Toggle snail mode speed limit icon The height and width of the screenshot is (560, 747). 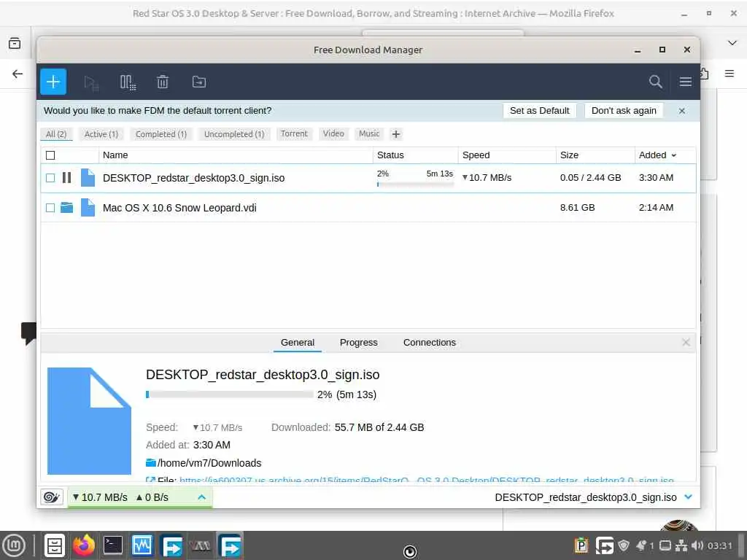(52, 497)
